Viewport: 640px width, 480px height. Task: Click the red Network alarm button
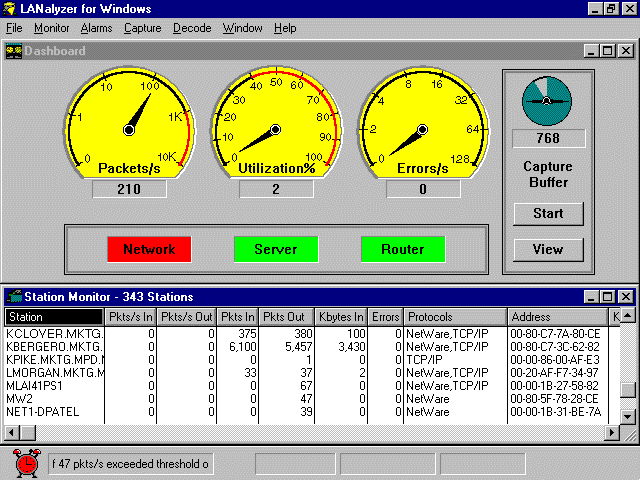coord(149,249)
